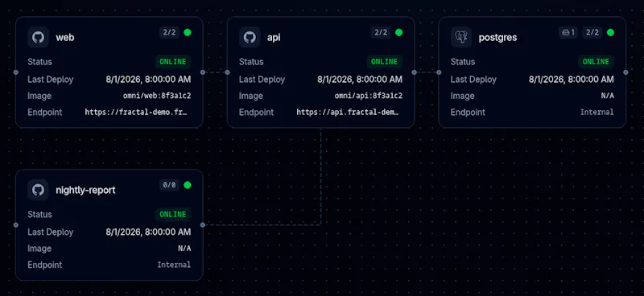Click right connector handle of web node

tap(203, 72)
